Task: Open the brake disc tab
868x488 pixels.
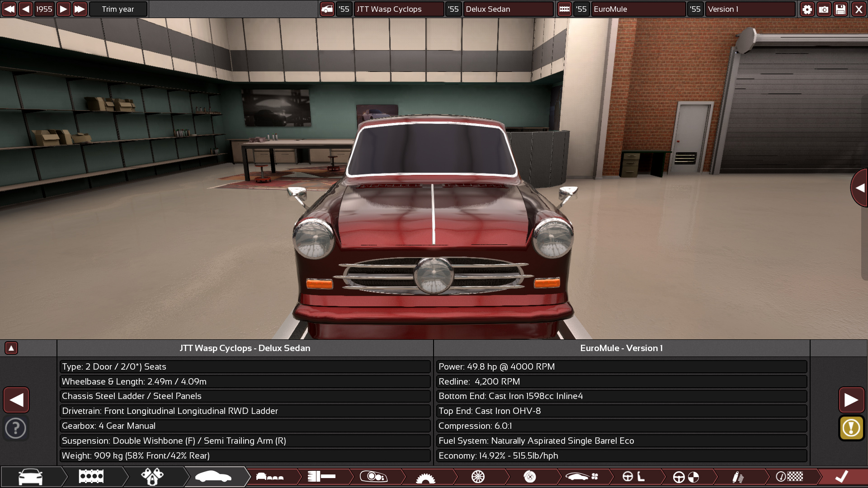Action: point(530,477)
